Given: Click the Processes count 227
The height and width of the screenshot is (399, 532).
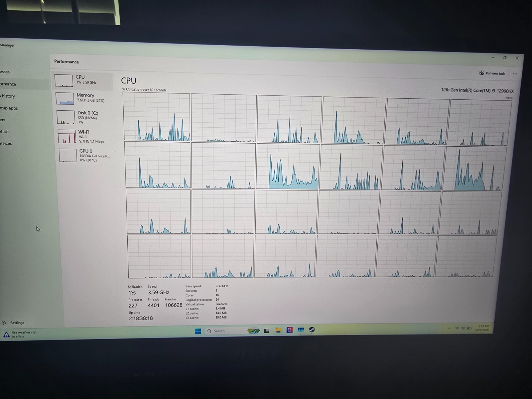Looking at the screenshot, I should (133, 306).
